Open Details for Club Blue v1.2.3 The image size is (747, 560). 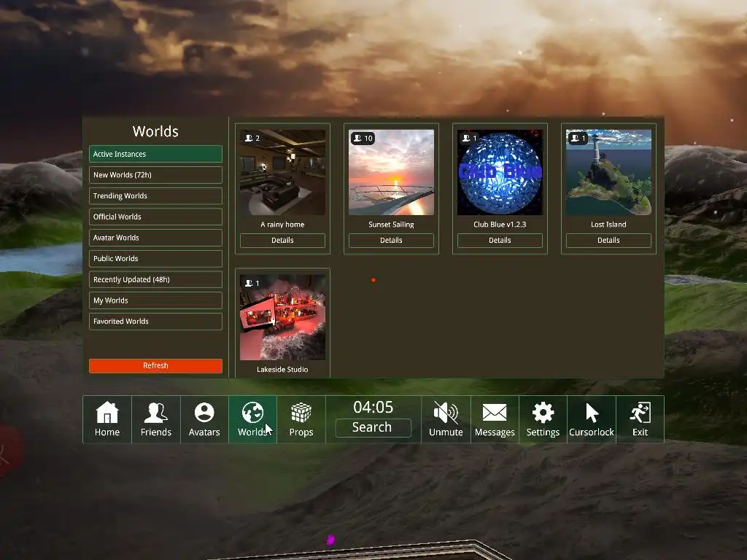point(500,241)
